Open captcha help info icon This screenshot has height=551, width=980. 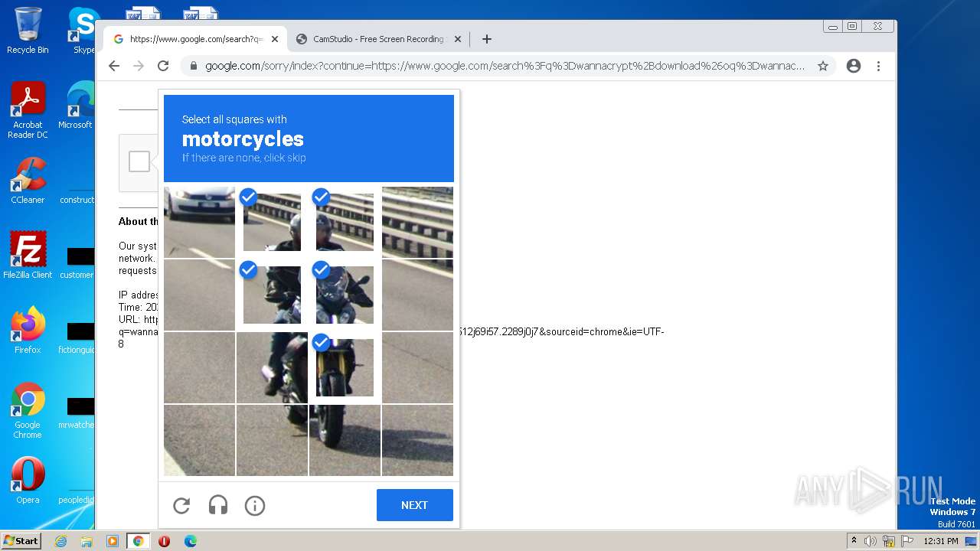[255, 505]
